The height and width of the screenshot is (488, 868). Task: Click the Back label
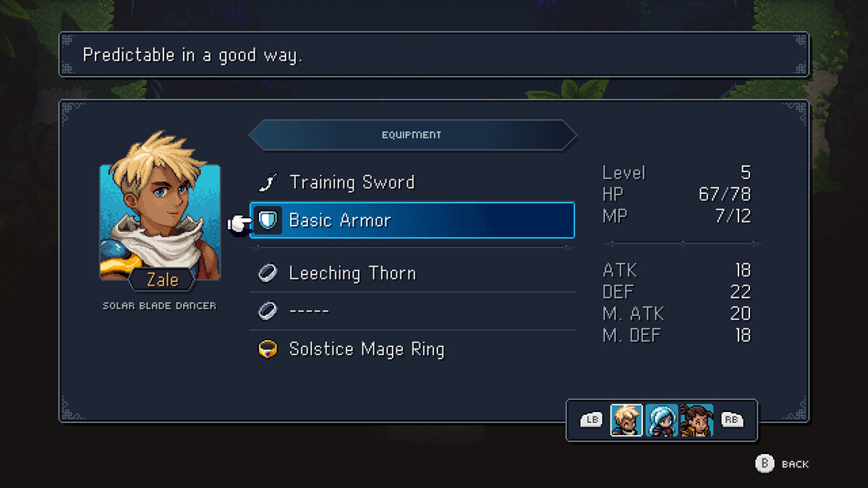[795, 464]
